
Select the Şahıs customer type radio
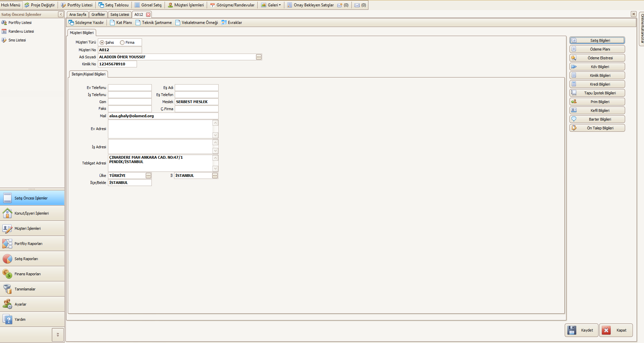pos(102,43)
